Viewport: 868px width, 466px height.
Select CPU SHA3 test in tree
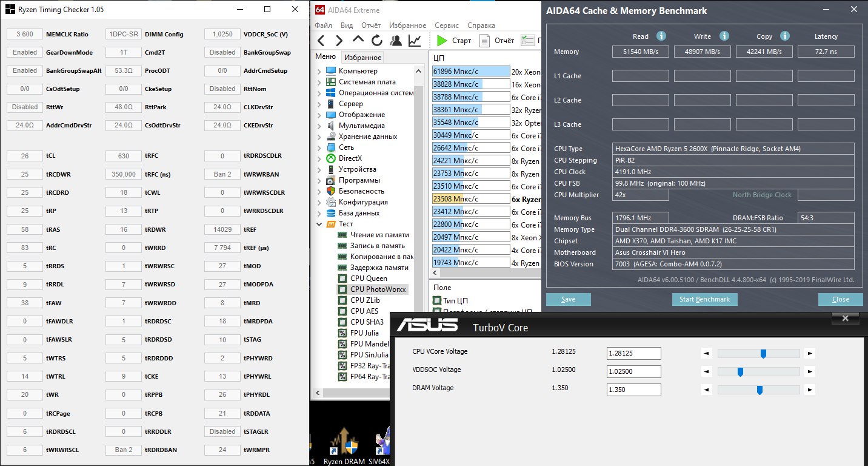point(361,322)
